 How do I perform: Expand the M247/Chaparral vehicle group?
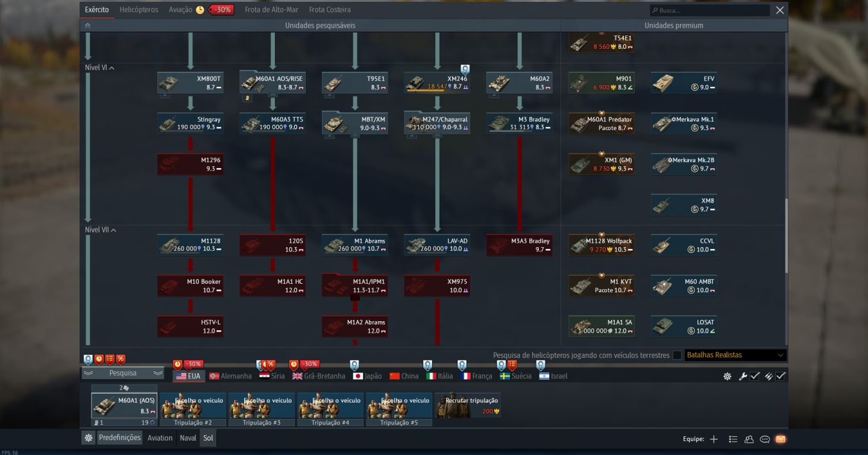[x=437, y=124]
